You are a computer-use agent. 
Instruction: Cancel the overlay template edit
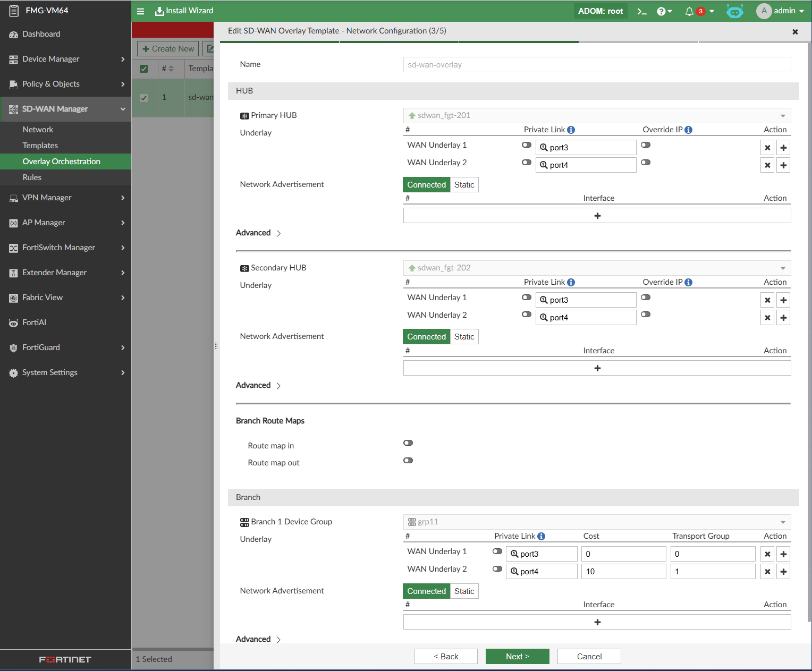[x=589, y=657]
